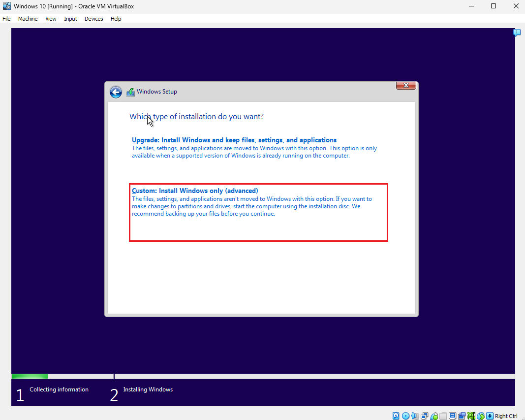Click the network adapter indicator icon
Image resolution: width=525 pixels, height=420 pixels.
click(x=424, y=416)
